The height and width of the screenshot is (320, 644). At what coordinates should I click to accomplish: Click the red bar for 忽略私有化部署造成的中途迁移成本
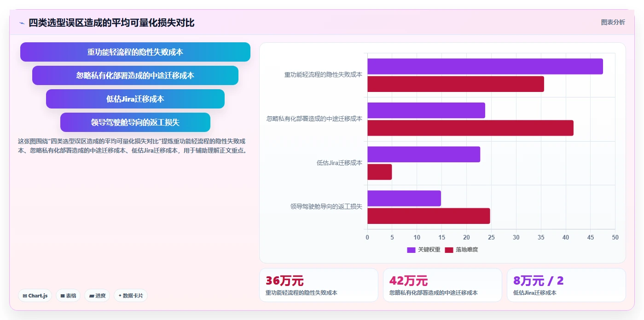tap(470, 128)
